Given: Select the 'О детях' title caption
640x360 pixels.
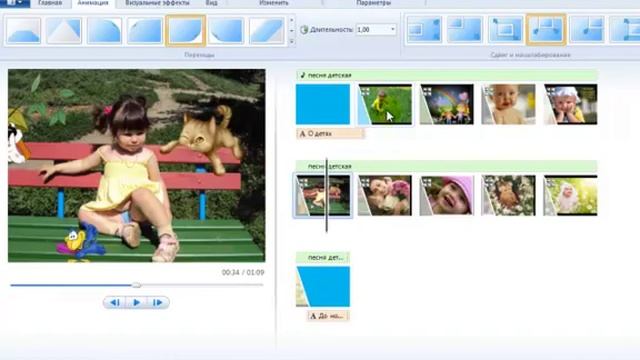Looking at the screenshot, I should (330, 133).
